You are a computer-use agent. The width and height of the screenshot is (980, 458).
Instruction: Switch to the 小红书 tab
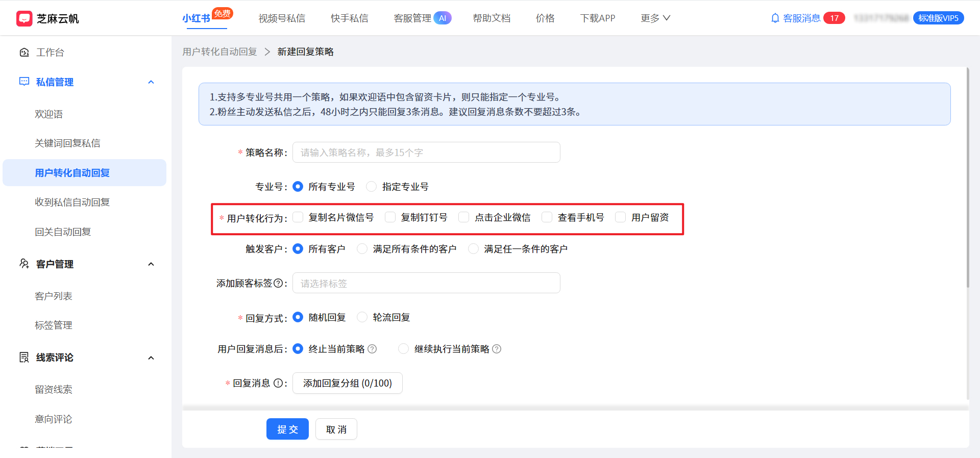[197, 18]
